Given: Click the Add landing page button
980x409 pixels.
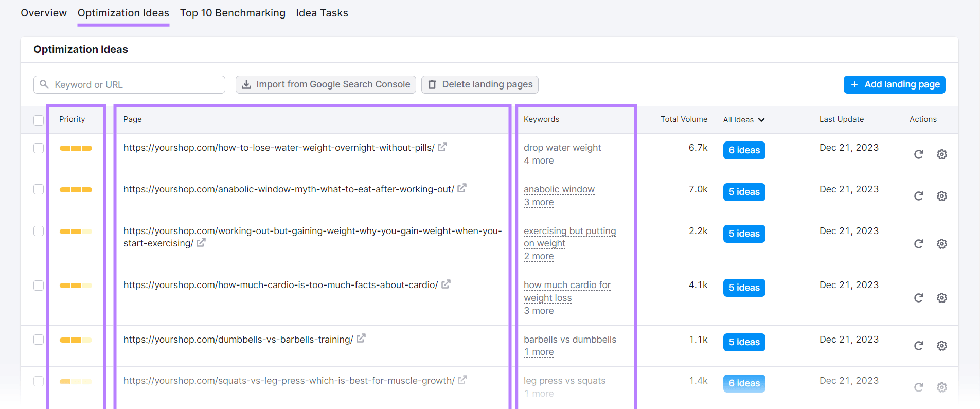Looking at the screenshot, I should pyautogui.click(x=894, y=84).
